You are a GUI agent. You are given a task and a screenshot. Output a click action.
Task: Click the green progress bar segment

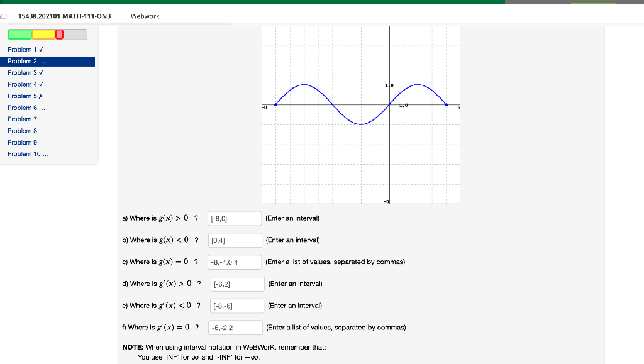click(18, 34)
